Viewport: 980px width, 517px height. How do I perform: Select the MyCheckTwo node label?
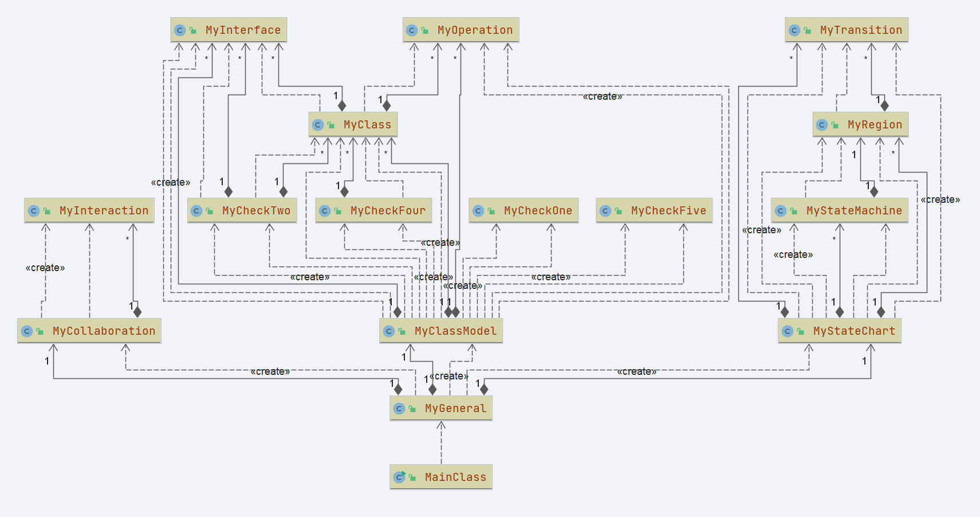tap(256, 211)
